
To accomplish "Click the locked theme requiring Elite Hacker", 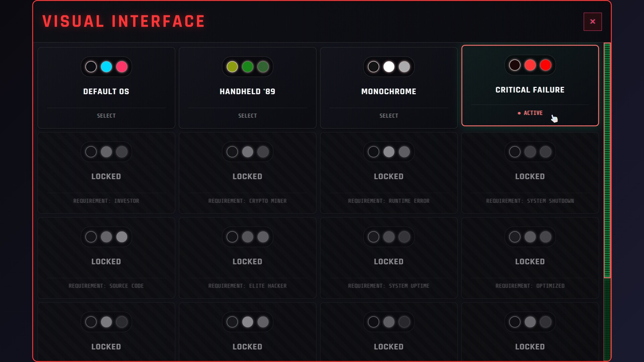I will tap(247, 258).
